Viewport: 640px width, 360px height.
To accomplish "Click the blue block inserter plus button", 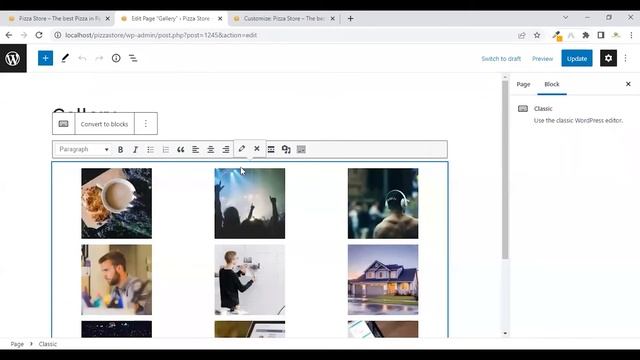I will pyautogui.click(x=45, y=58).
